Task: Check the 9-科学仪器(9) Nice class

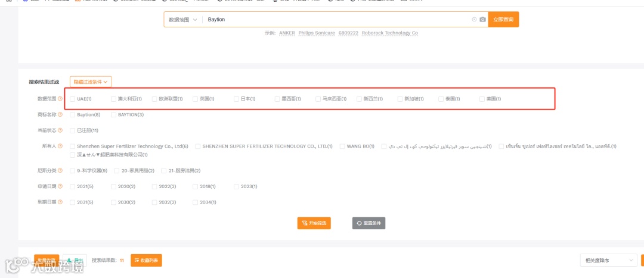Action: (x=73, y=170)
